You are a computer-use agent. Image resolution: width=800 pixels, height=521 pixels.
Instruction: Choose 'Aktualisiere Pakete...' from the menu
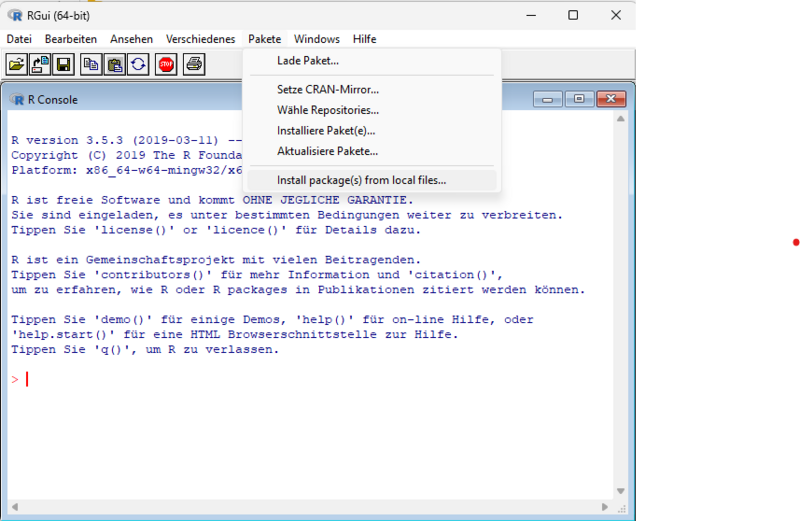(x=327, y=152)
